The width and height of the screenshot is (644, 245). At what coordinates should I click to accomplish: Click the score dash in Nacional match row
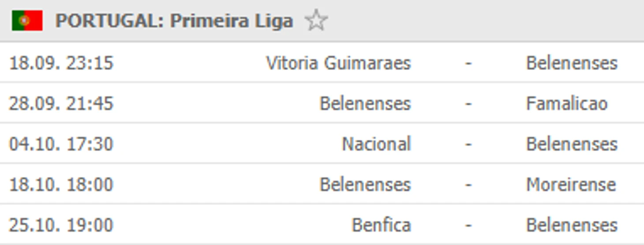click(468, 144)
